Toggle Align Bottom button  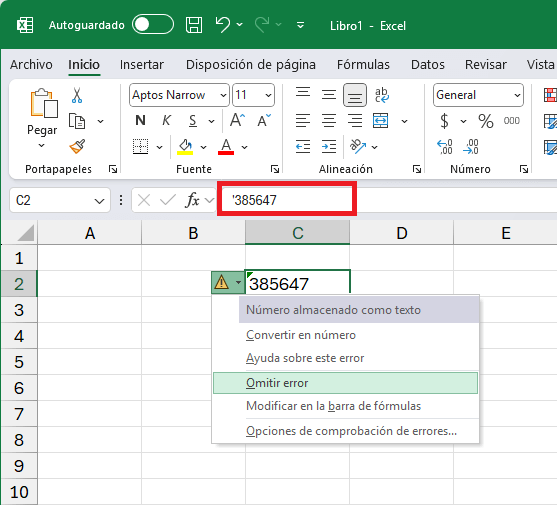[x=355, y=95]
